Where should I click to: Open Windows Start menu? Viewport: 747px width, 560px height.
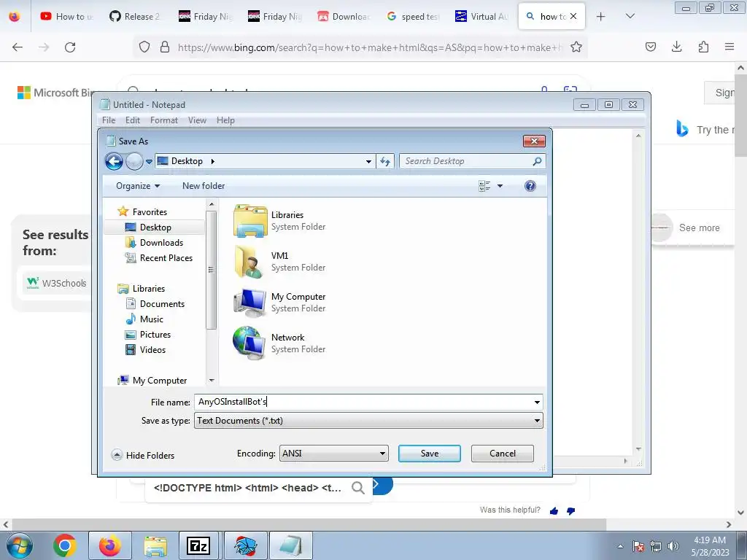[x=18, y=545]
